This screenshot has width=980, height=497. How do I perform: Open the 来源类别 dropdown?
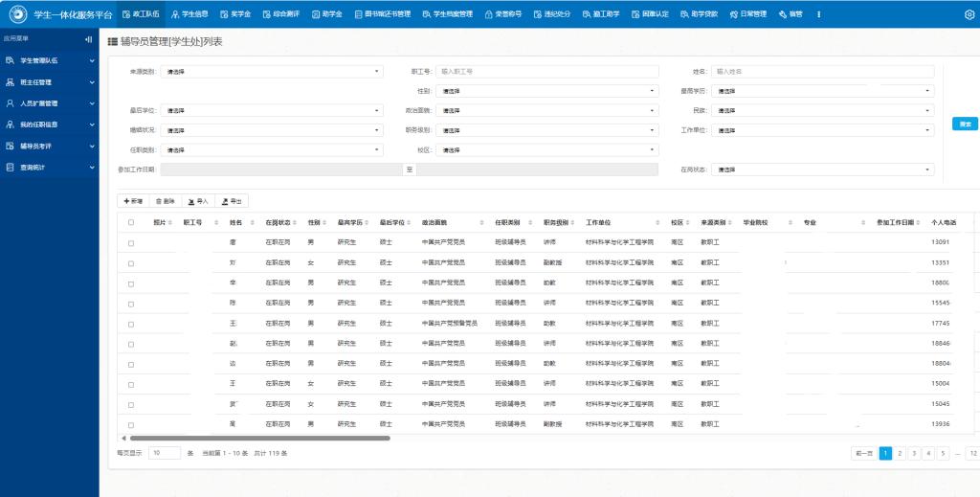[272, 72]
